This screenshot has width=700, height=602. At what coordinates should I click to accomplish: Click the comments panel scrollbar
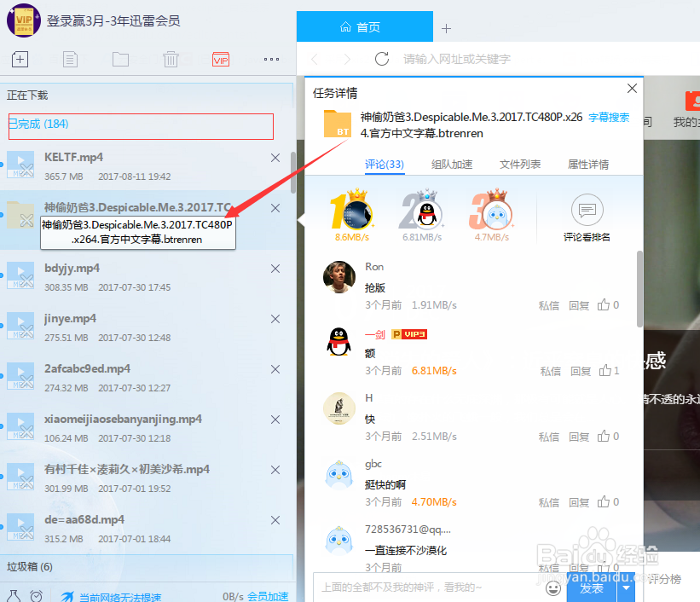point(639,289)
